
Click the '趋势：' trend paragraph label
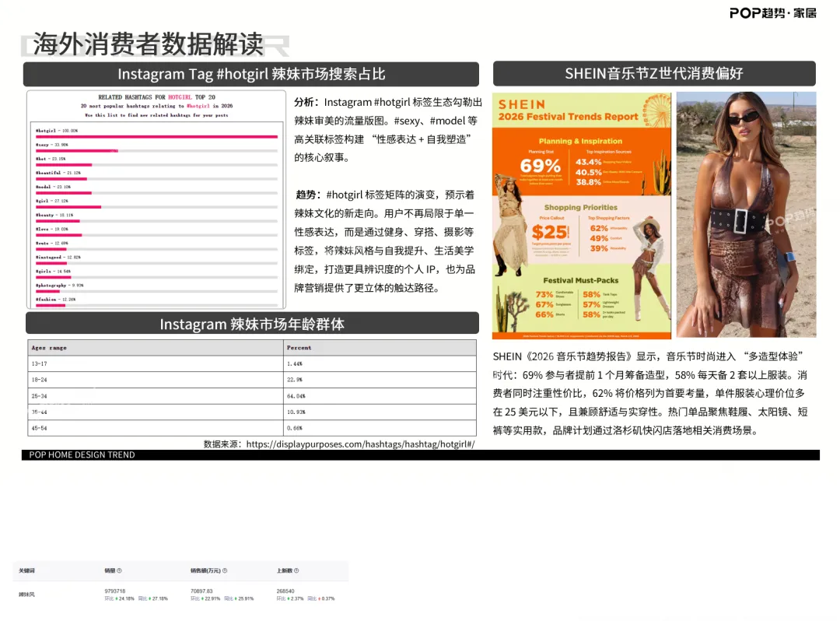coord(309,195)
